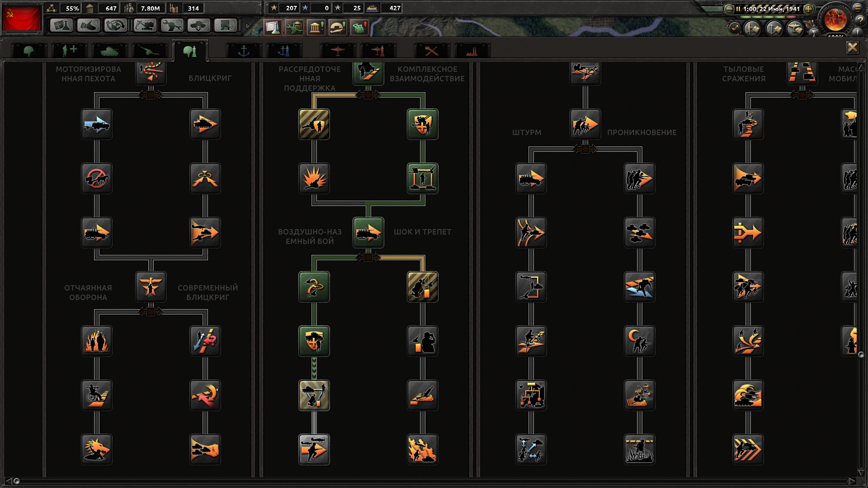Open the world tension globe
The image size is (868, 488).
point(835,19)
